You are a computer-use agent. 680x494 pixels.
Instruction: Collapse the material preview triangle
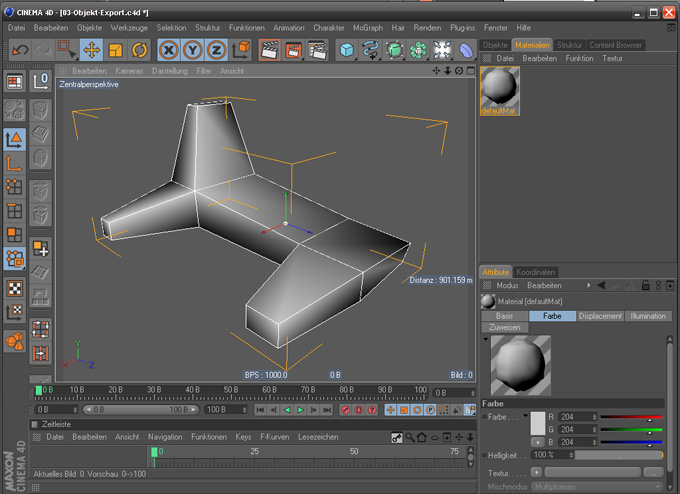tap(486, 339)
